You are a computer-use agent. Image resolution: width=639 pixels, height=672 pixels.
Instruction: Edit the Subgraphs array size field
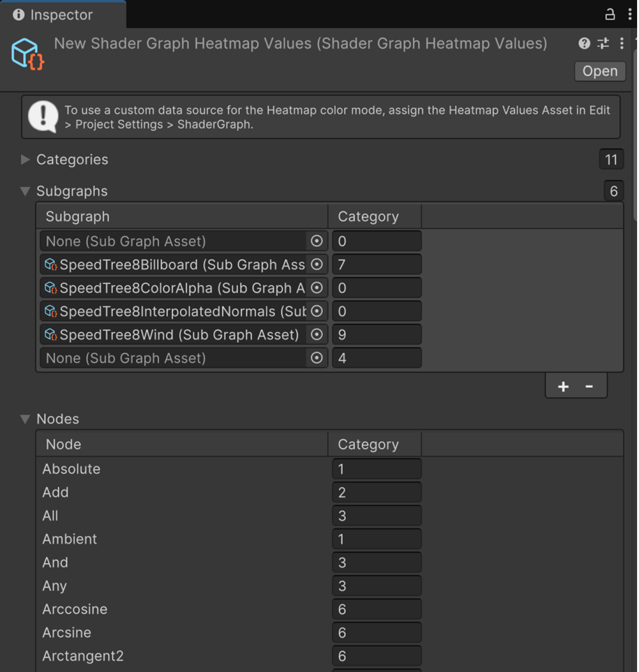coord(614,191)
